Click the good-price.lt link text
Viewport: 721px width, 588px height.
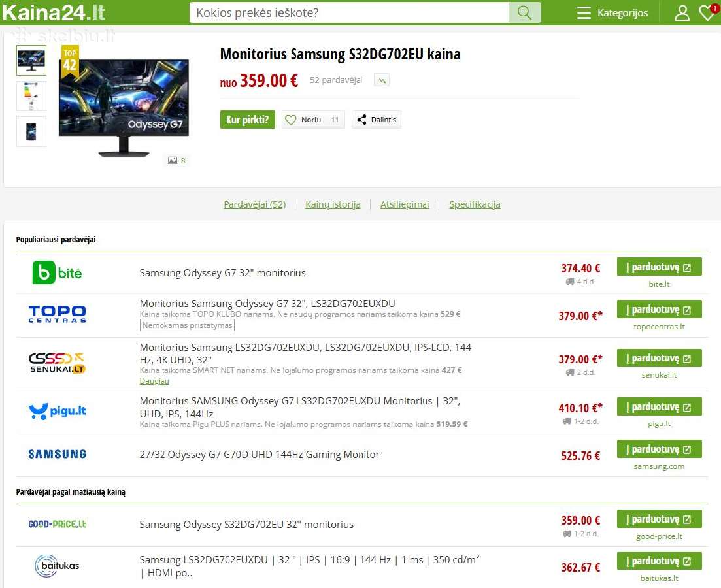point(660,536)
